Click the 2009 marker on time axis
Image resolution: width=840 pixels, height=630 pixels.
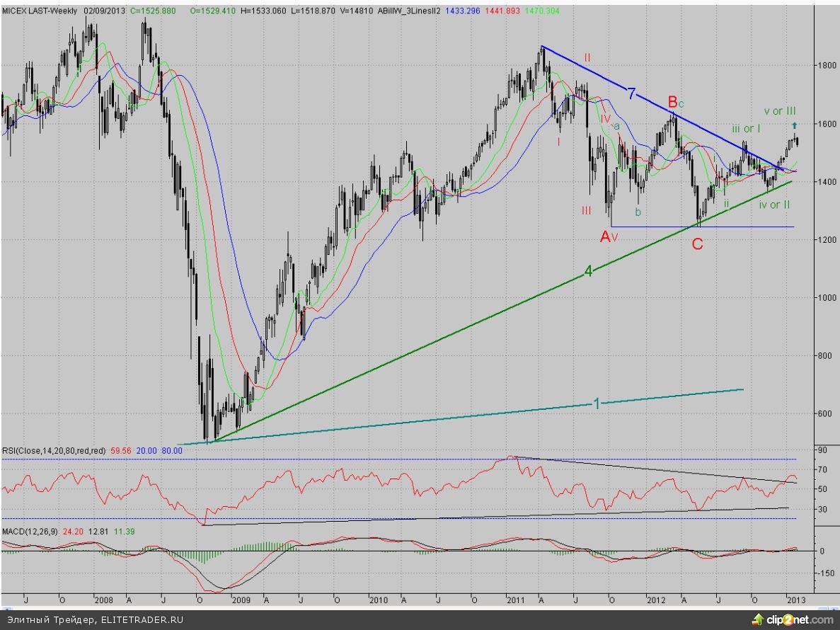pos(241,600)
